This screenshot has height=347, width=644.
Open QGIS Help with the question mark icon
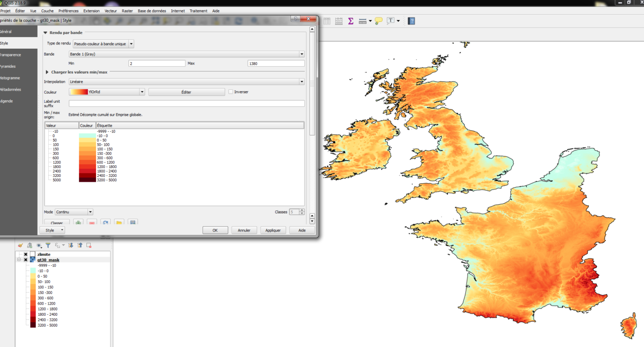point(411,20)
